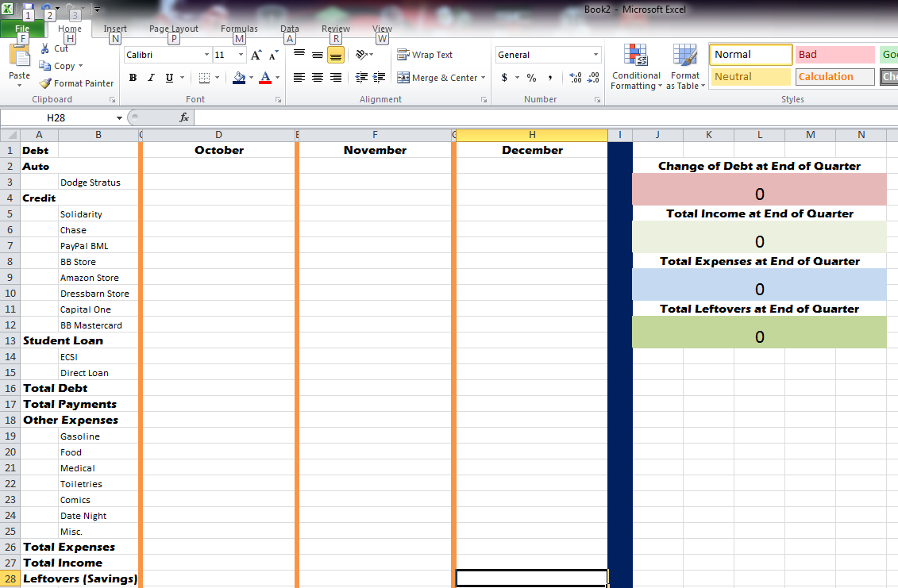Toggle the highlighted Bottom Align button
The width and height of the screenshot is (898, 588).
point(336,55)
